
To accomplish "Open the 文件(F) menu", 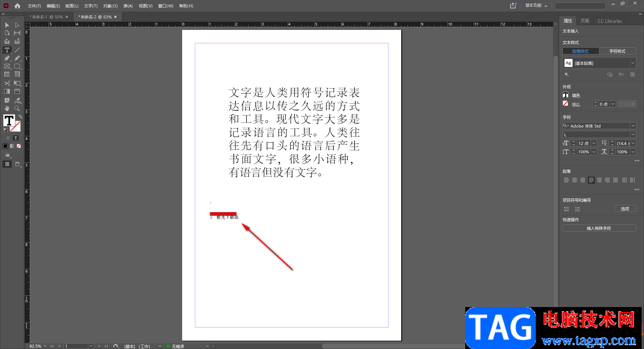I will pyautogui.click(x=34, y=6).
